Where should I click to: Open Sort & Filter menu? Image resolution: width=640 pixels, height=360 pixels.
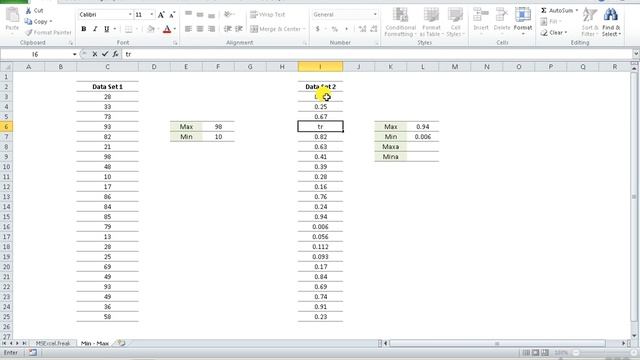coord(590,22)
